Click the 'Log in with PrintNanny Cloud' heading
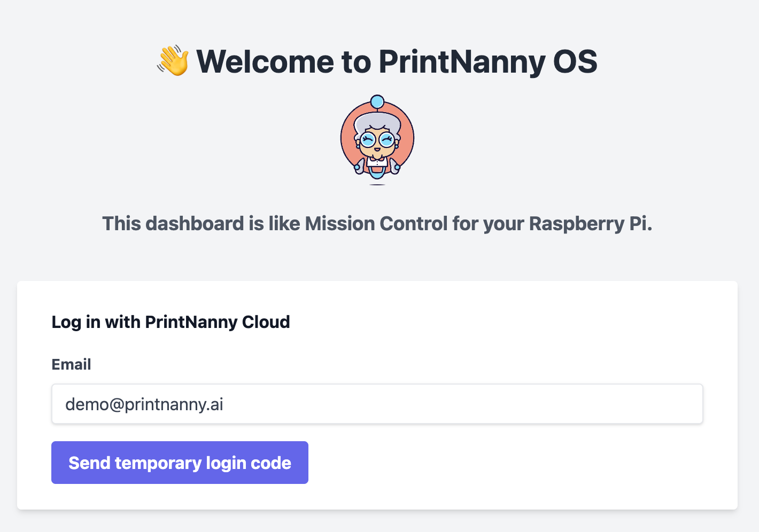This screenshot has height=532, width=759. click(x=171, y=322)
